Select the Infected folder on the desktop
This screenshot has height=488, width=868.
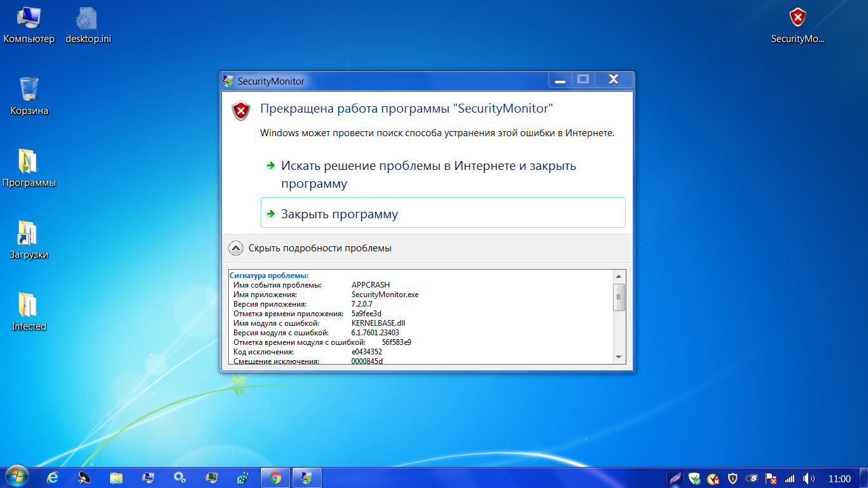click(29, 312)
